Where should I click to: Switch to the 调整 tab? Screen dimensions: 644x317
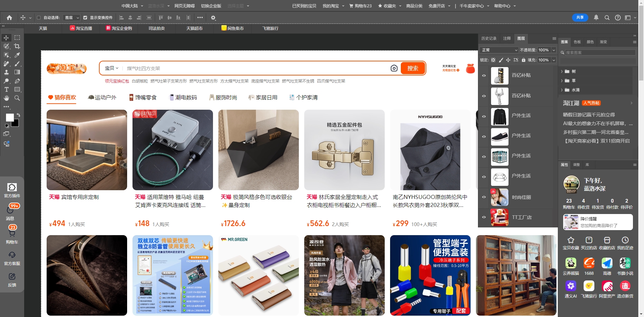click(x=576, y=165)
